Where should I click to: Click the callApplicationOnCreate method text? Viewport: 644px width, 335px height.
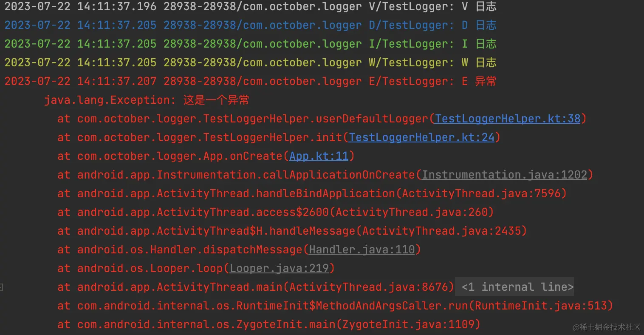pos(339,175)
